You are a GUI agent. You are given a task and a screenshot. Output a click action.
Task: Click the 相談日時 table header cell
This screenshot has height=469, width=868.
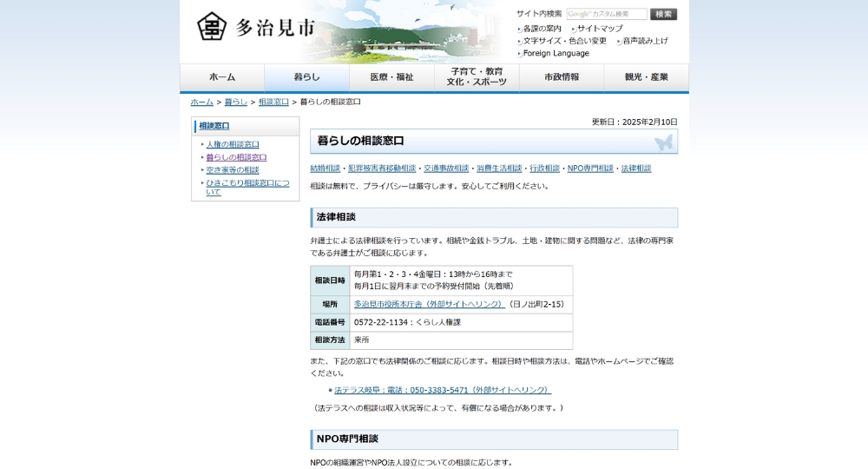[x=330, y=281]
